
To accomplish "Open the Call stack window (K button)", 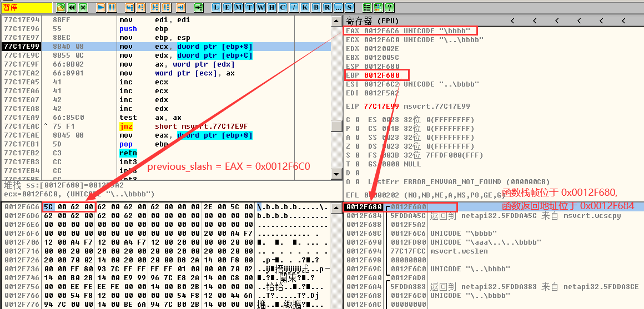I will [x=305, y=8].
